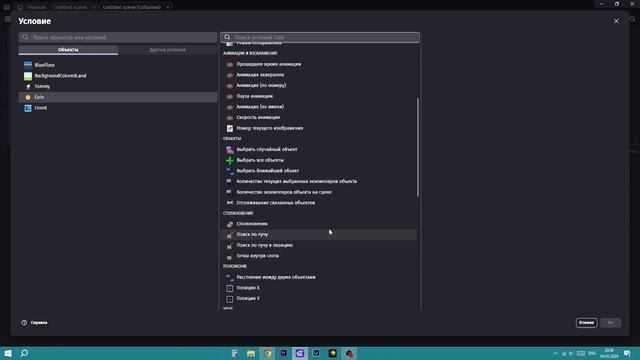Open the Справка help link
This screenshot has height=360, width=640.
[35, 323]
